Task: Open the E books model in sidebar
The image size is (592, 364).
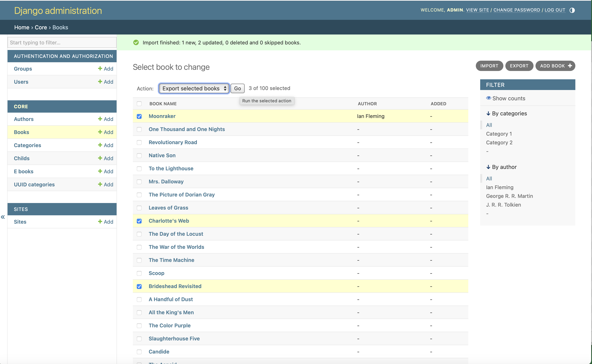Action: [x=24, y=171]
